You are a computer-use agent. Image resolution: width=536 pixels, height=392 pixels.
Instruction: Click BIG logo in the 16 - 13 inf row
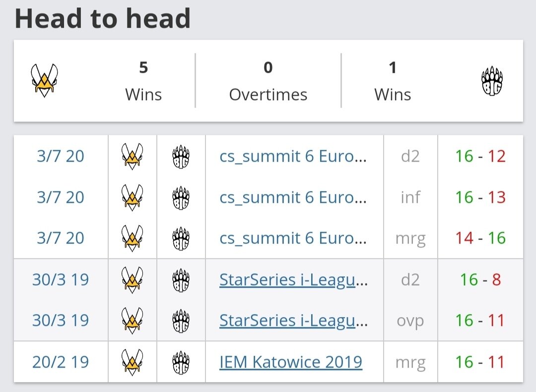[181, 197]
